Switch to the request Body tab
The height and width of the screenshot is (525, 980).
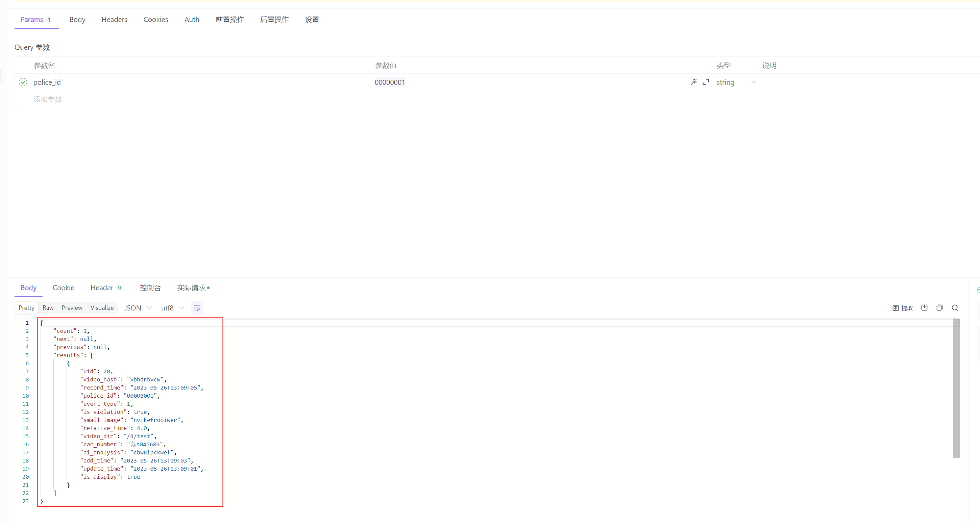tap(77, 19)
